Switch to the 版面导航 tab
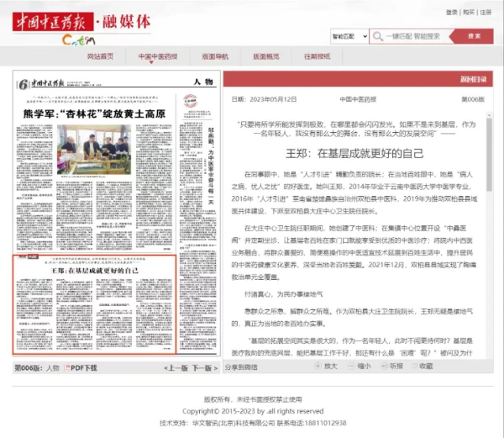This screenshot has width=504, height=438. [x=215, y=57]
